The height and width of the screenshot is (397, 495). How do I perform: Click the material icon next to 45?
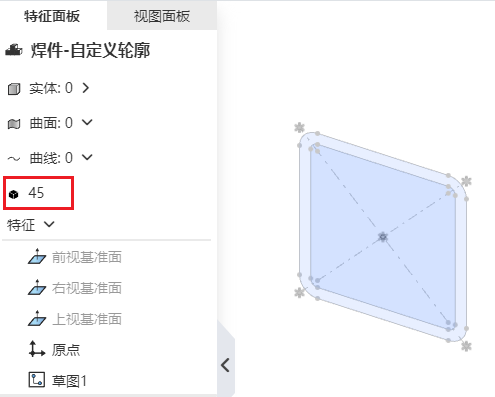point(14,194)
